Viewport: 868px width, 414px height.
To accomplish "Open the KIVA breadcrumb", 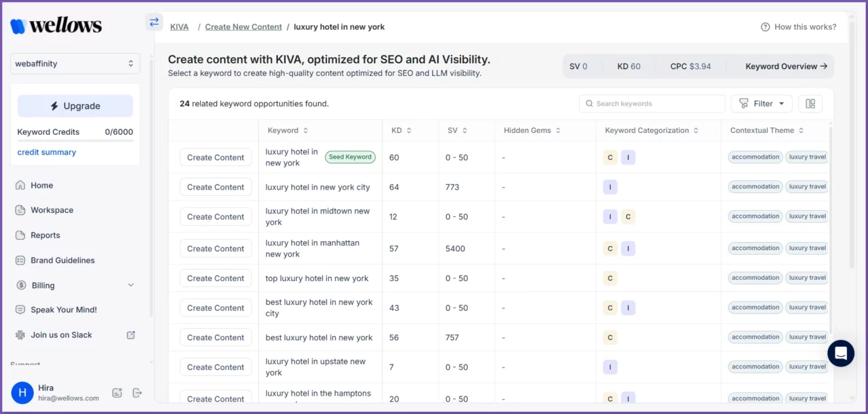I will [179, 26].
